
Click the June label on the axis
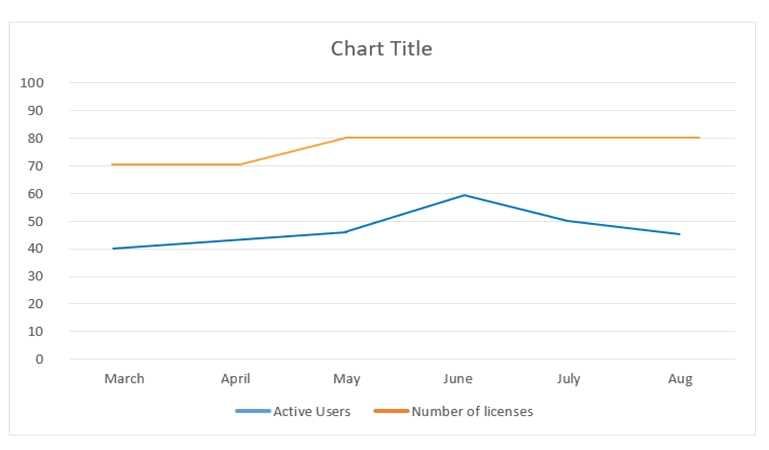pyautogui.click(x=457, y=379)
